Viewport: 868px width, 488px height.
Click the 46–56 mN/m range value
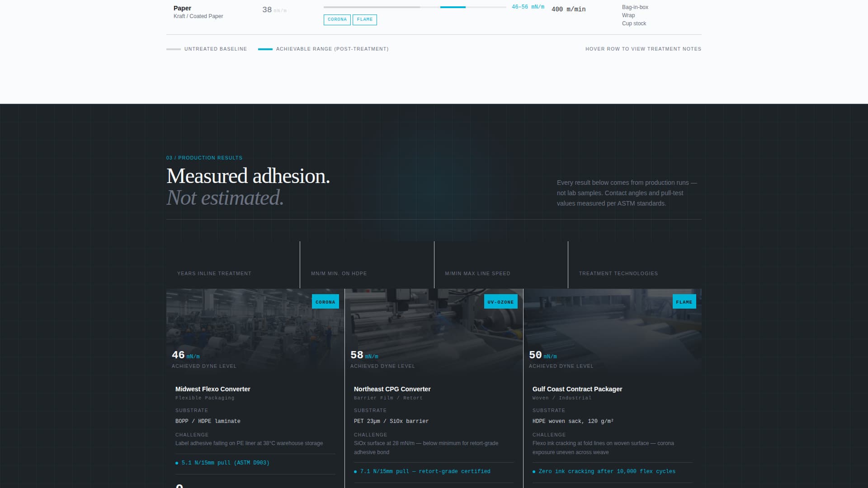(528, 7)
